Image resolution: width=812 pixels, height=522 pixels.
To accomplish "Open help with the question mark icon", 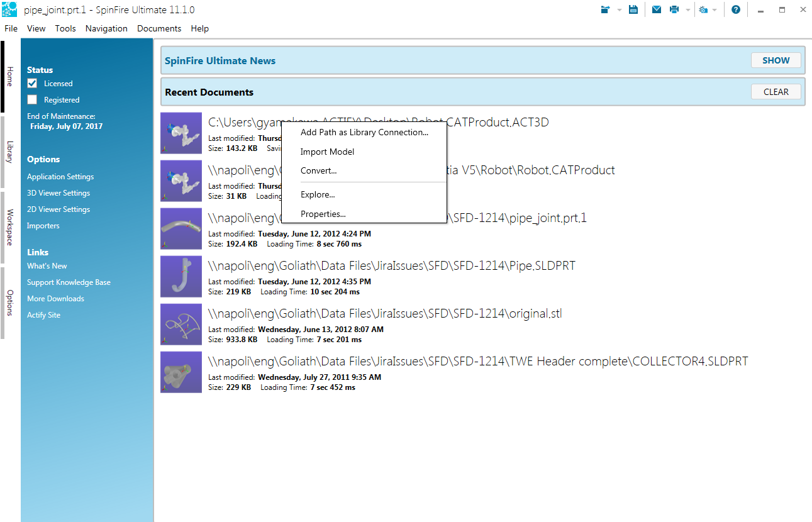I will pyautogui.click(x=735, y=9).
